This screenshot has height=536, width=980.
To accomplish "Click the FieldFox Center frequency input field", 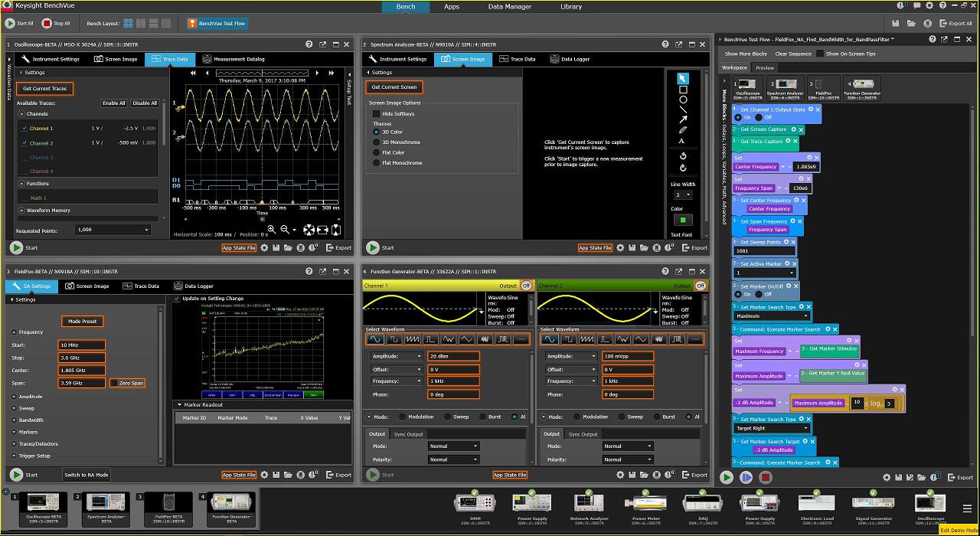I will pos(82,371).
